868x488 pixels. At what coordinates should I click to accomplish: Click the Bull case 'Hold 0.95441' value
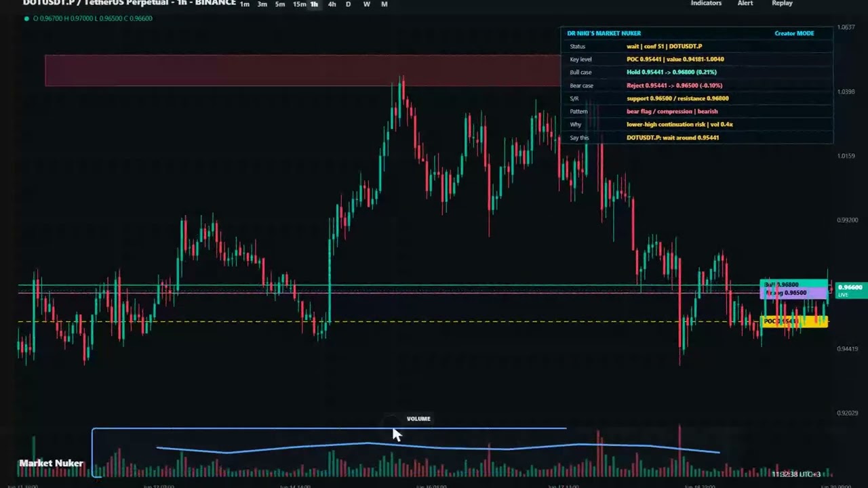tap(671, 72)
